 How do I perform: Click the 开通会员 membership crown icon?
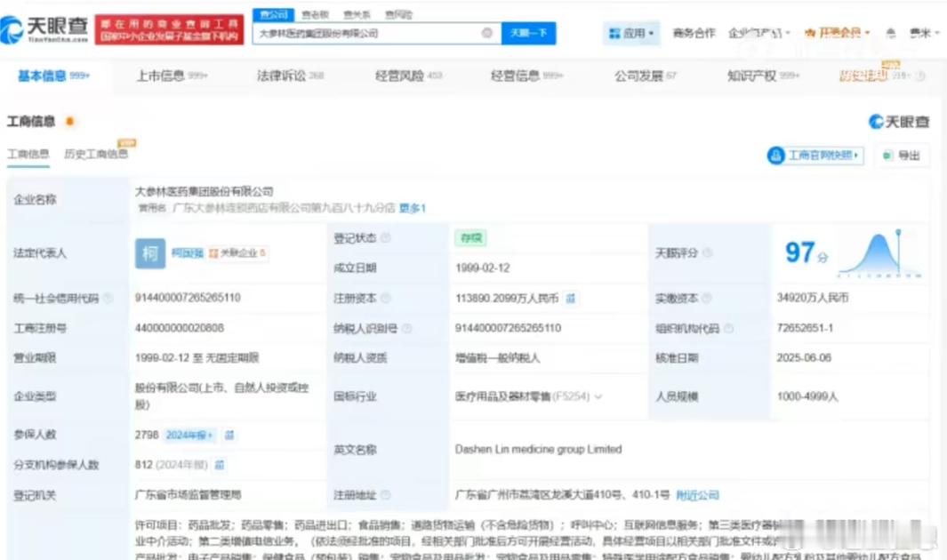click(x=809, y=32)
